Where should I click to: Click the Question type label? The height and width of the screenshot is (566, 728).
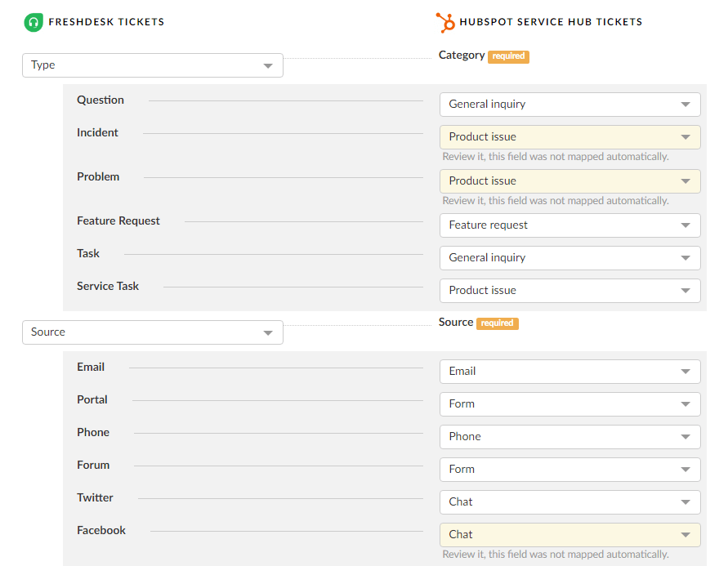100,100
